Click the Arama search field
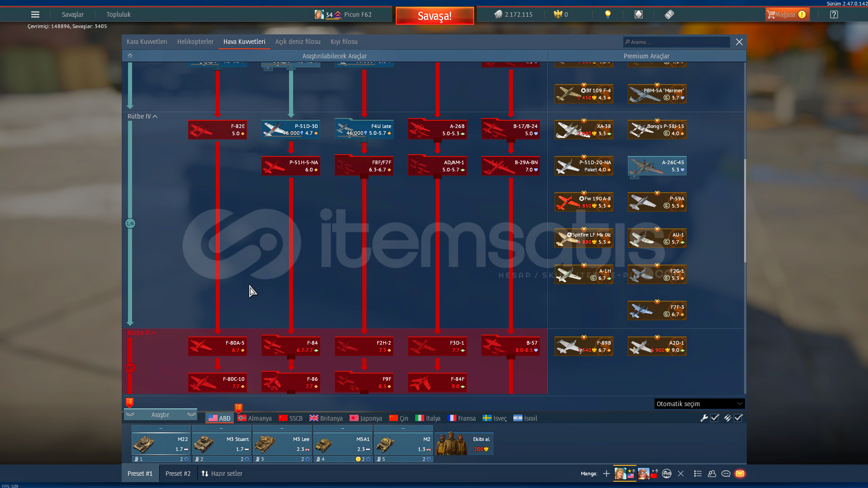Viewport: 868px width, 488px height. click(x=677, y=42)
